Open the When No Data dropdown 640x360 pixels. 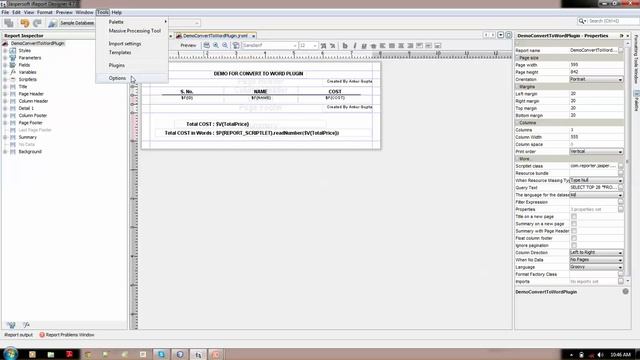[x=596, y=260]
